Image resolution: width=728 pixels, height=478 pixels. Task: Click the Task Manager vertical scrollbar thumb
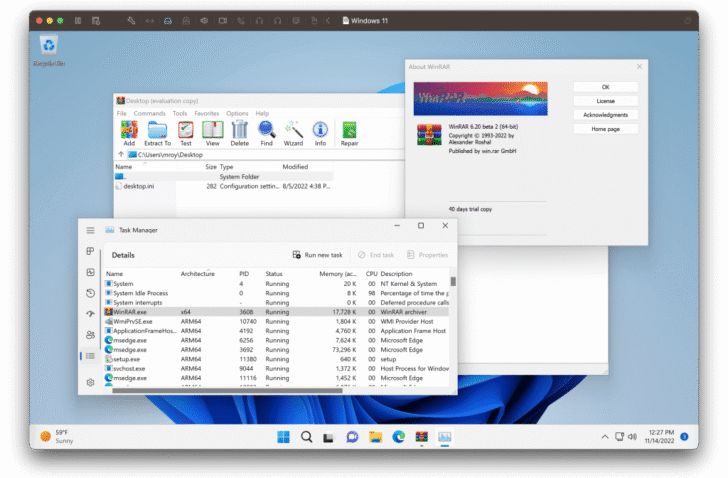point(453,281)
